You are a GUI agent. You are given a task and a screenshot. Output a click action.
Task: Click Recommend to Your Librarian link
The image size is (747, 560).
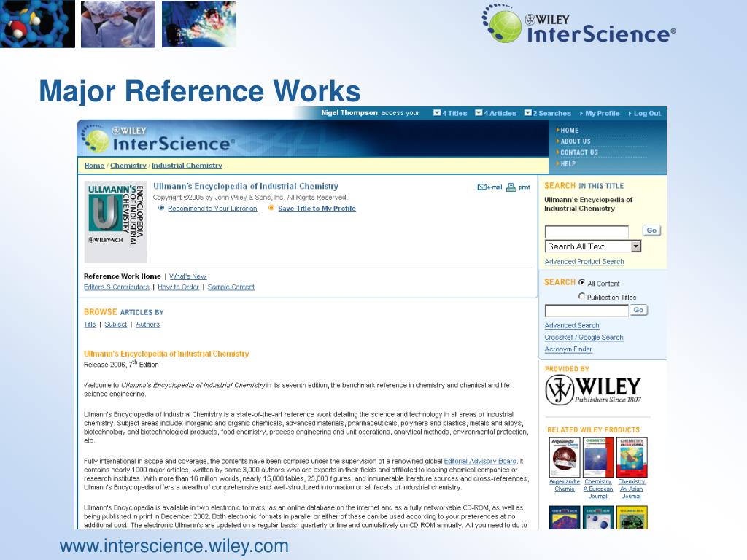click(x=212, y=209)
